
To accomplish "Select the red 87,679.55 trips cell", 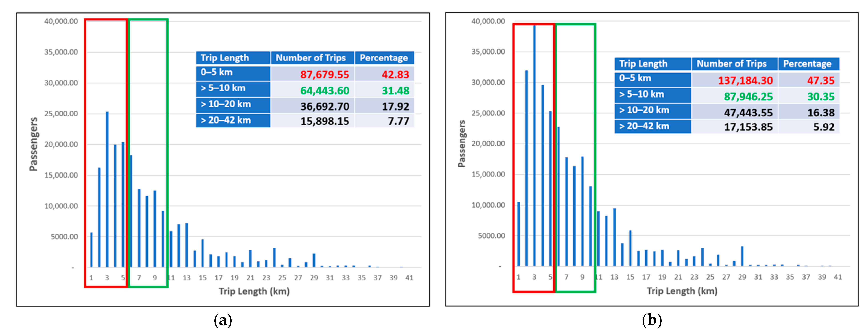I will click(x=324, y=74).
